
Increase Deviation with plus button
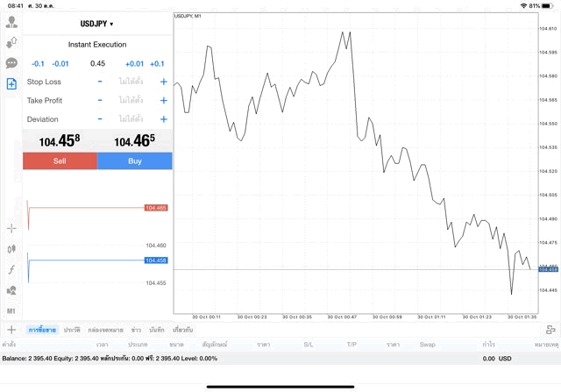(x=163, y=119)
